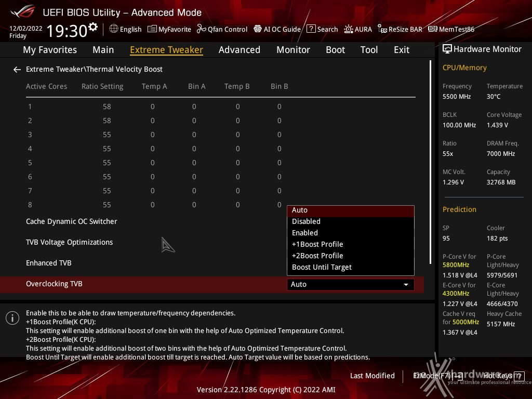The height and width of the screenshot is (399, 532).
Task: Choose Enabled in the dropdown list
Action: pyautogui.click(x=351, y=233)
